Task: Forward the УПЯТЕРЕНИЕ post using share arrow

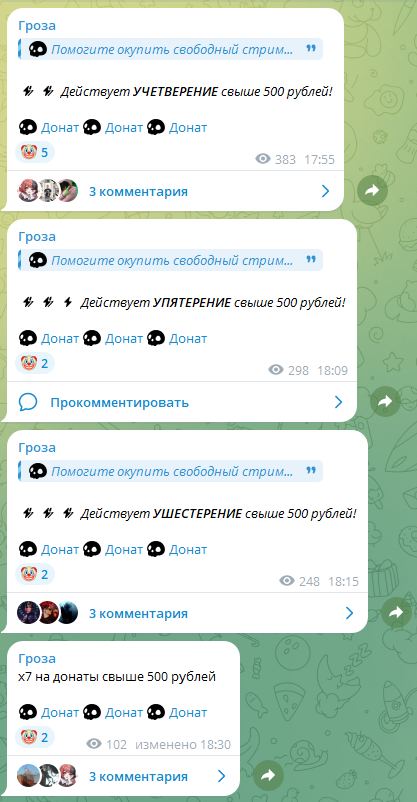Action: pyautogui.click(x=385, y=402)
